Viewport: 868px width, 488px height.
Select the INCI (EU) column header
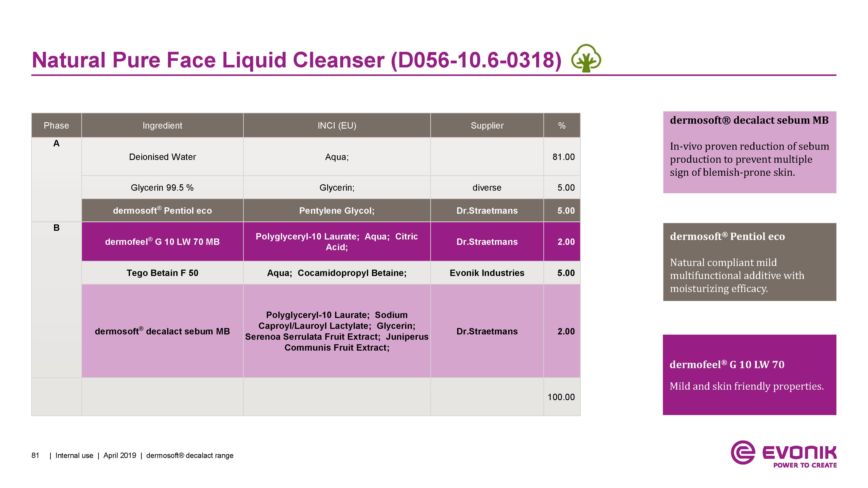tap(337, 125)
